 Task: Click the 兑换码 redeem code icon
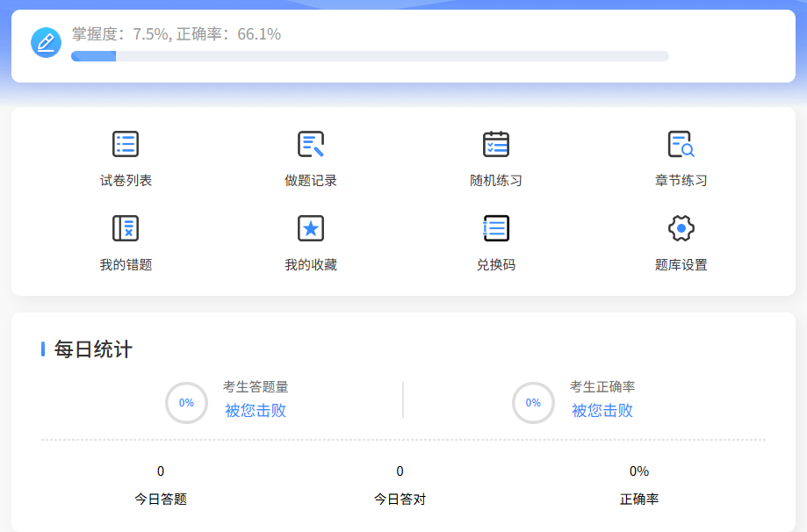[496, 228]
